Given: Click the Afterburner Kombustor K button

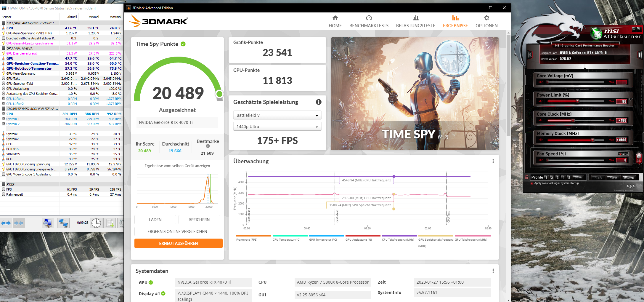Looking at the screenshot, I should 530,55.
